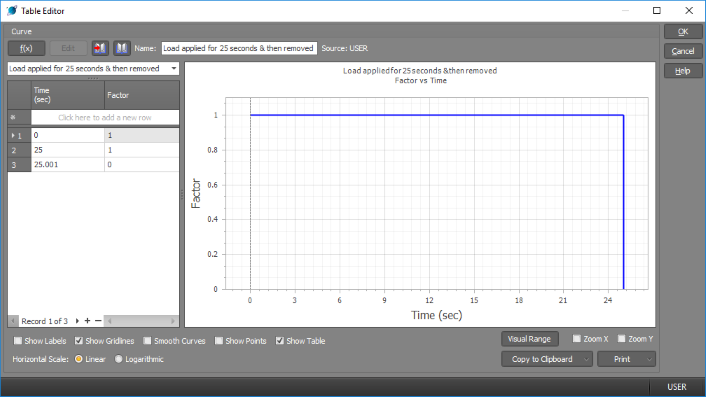Click the import curve icon with red arrow
This screenshot has width=706, height=397.
(x=100, y=48)
